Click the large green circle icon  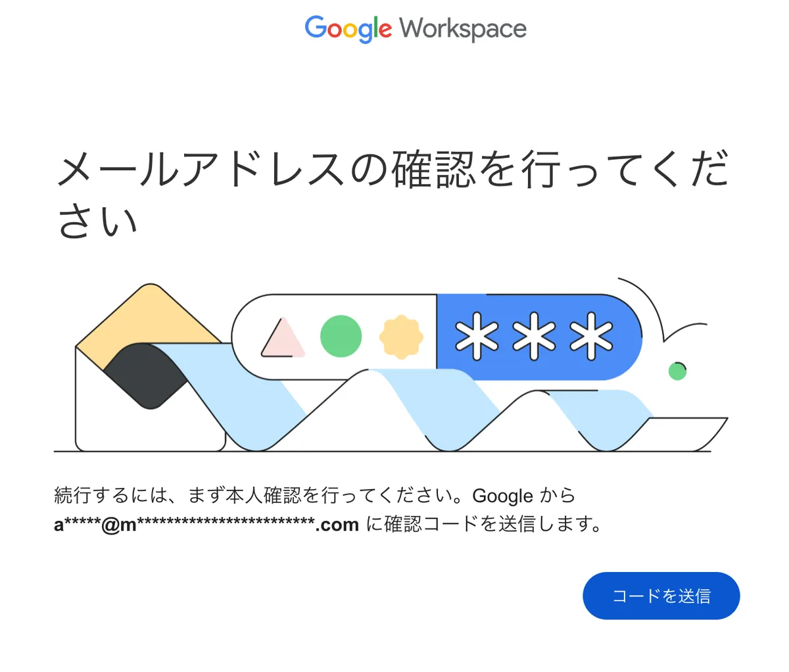[341, 336]
